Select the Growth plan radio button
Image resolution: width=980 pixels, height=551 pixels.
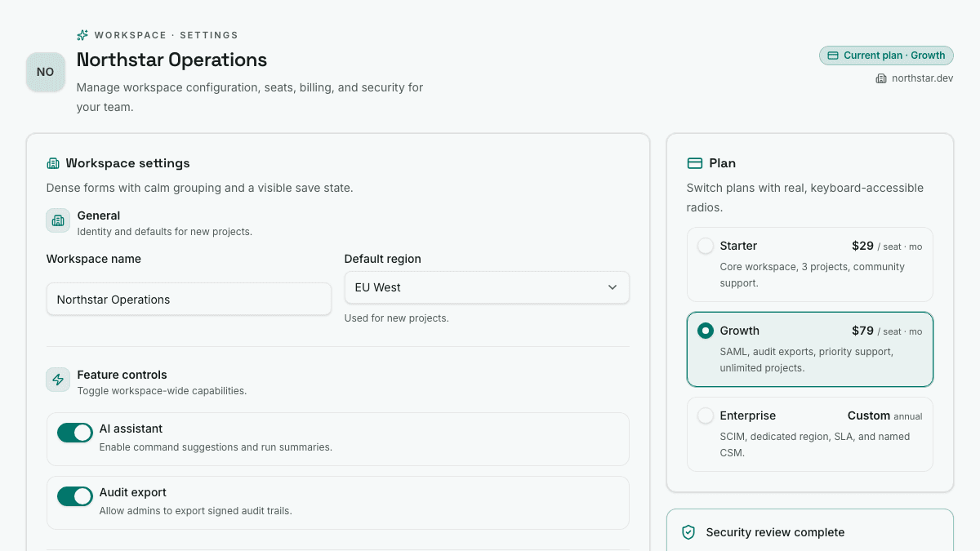click(706, 331)
